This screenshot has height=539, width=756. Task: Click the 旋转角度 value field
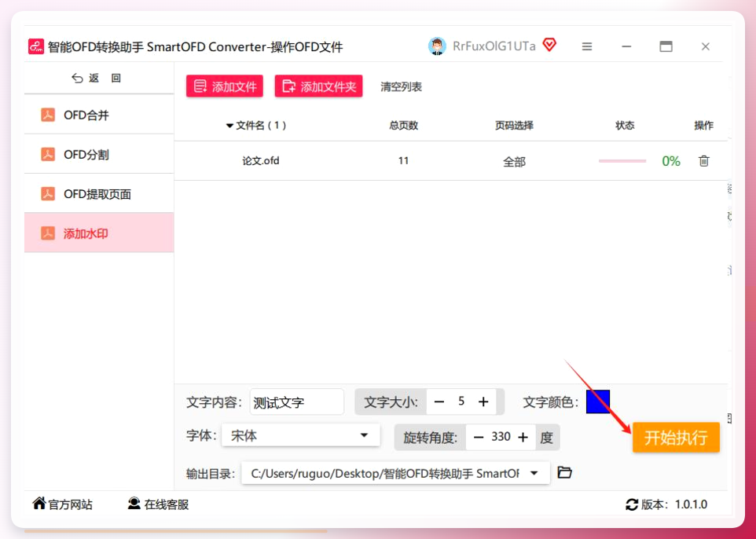pyautogui.click(x=501, y=437)
